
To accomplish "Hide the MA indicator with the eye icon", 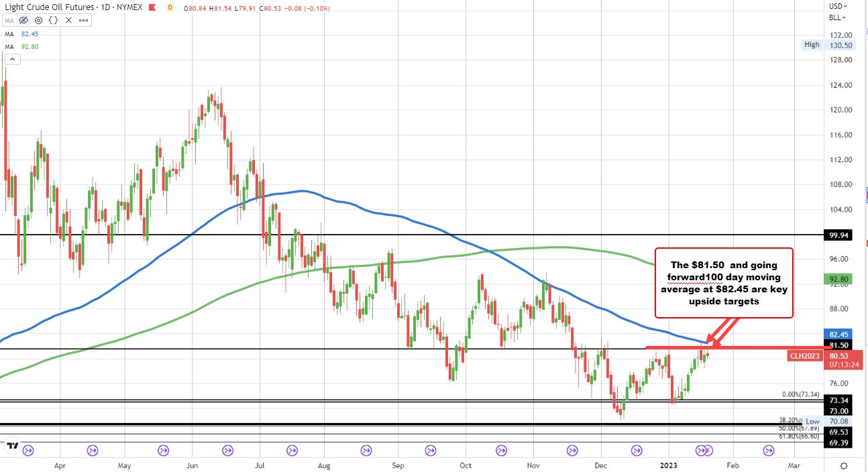I will point(23,20).
